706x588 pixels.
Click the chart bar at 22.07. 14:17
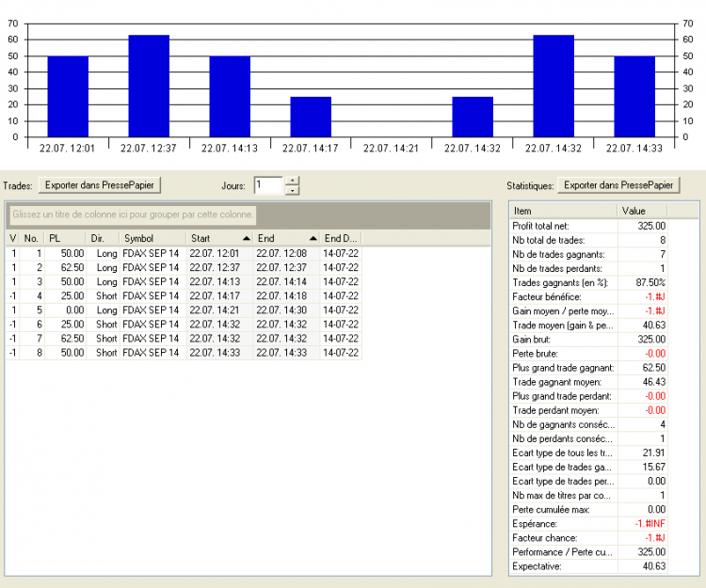point(311,117)
